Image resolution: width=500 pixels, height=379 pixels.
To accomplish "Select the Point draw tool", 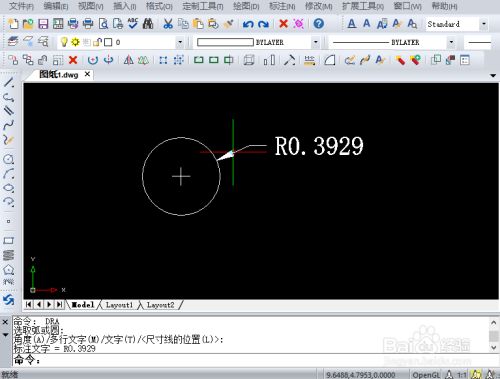I will pyautogui.click(x=8, y=221).
